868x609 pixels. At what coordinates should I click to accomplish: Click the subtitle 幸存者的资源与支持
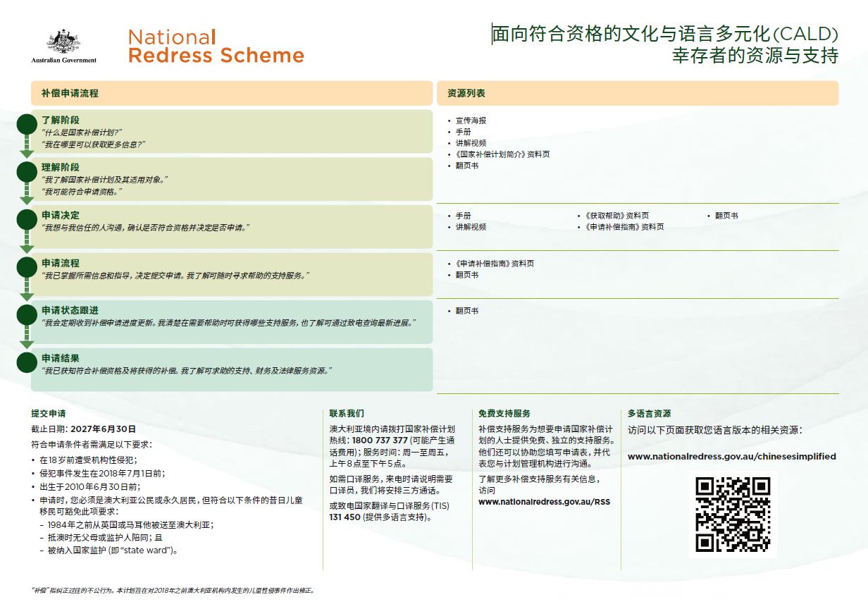coord(755,56)
